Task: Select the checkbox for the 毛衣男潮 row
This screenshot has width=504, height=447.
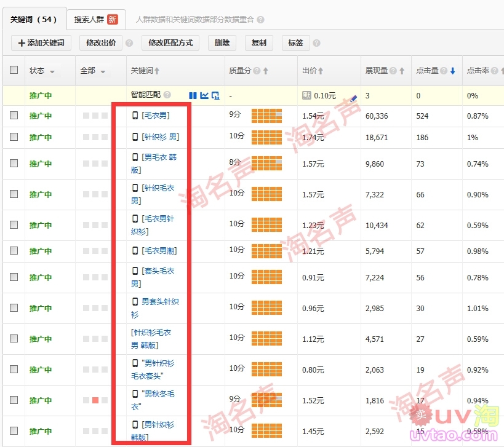Action: pyautogui.click(x=14, y=250)
